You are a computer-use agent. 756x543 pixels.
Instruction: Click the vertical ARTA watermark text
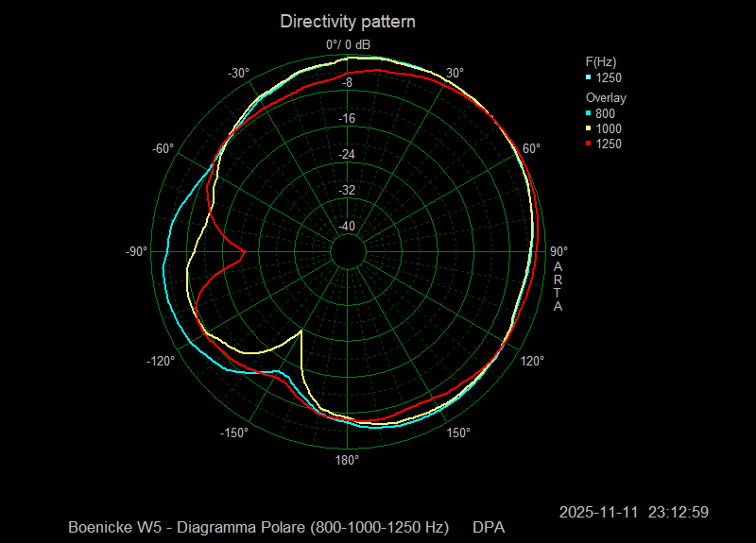pyautogui.click(x=558, y=287)
